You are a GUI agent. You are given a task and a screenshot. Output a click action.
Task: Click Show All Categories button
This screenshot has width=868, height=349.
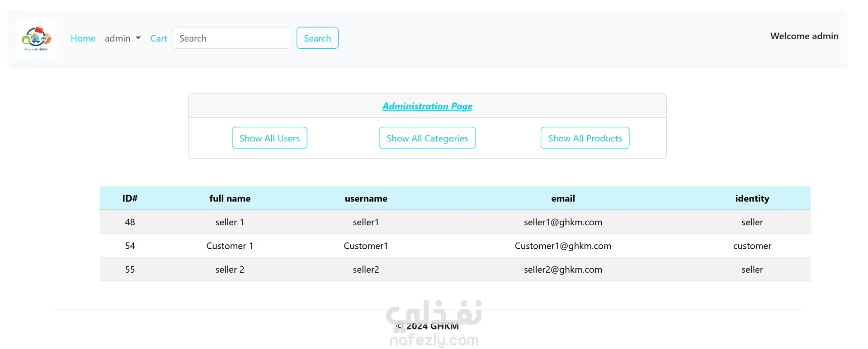click(427, 138)
